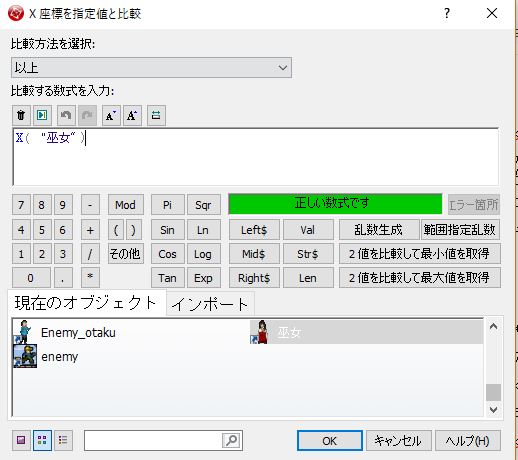Click the 1 keypad button
Screen dimensions: 518x460
(21, 254)
